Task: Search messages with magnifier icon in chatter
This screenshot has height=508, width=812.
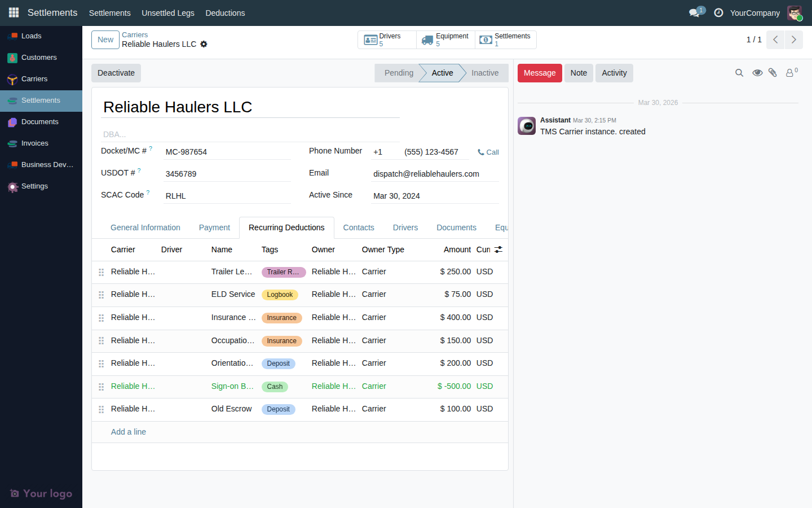Action: [739, 73]
